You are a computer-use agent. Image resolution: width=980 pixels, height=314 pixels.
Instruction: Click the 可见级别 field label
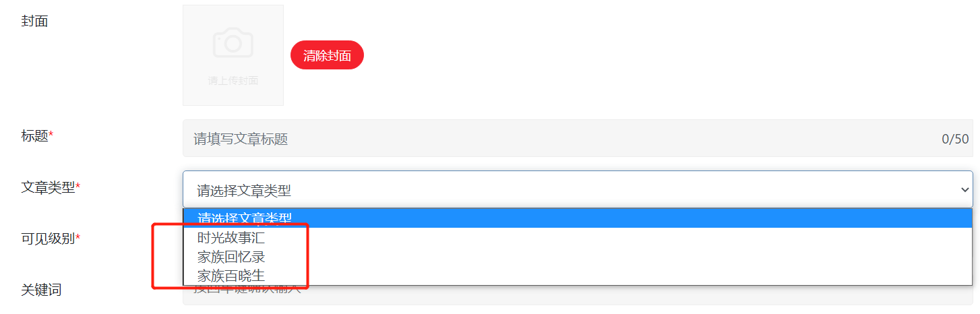[x=48, y=239]
